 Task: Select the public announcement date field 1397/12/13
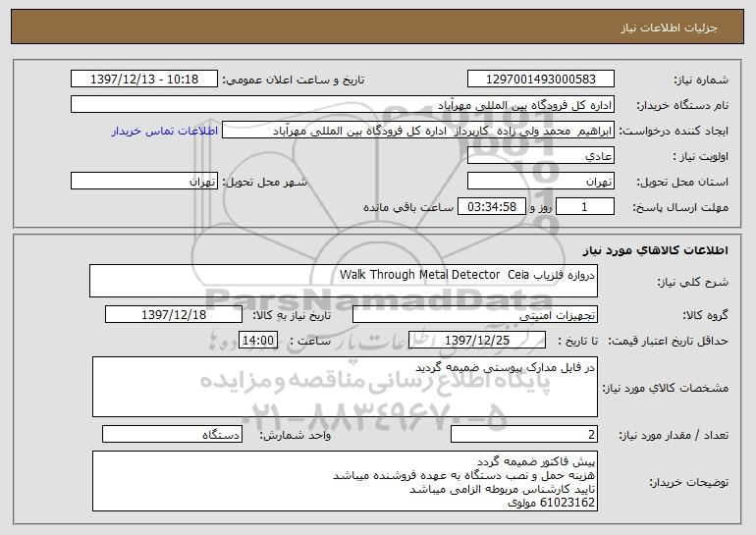click(145, 80)
